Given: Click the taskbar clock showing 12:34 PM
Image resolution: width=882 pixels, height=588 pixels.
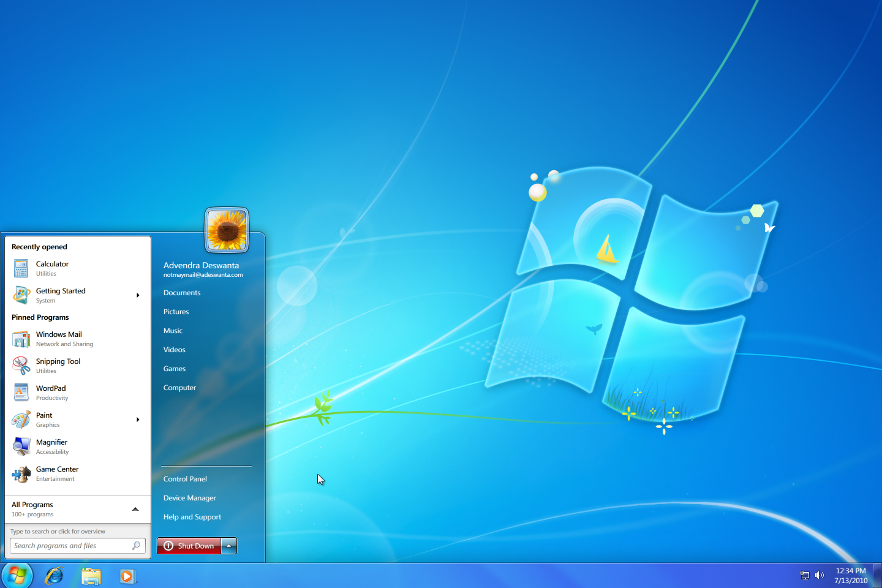Looking at the screenshot, I should (851, 571).
